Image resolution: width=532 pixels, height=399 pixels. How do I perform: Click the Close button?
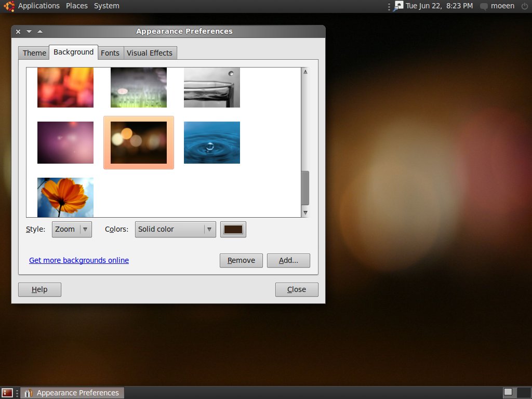click(297, 289)
